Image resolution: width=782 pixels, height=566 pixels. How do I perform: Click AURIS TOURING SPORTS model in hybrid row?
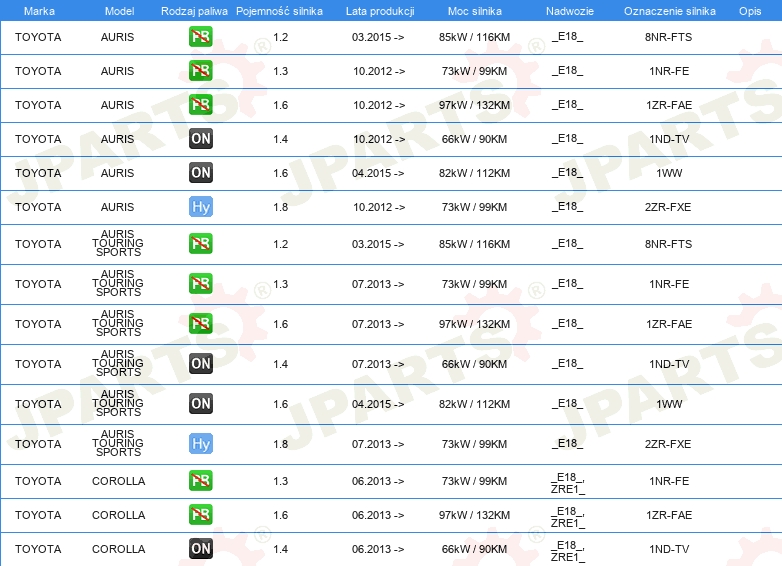coord(118,443)
